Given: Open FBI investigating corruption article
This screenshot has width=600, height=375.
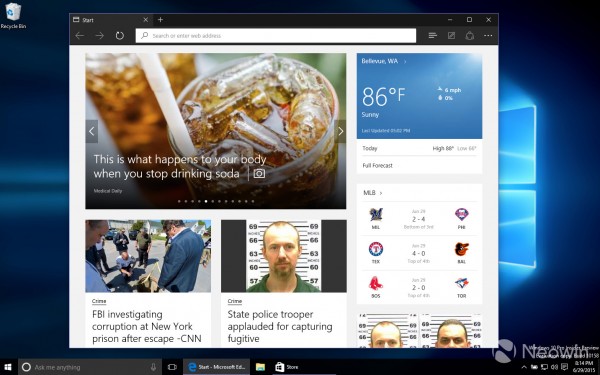Looking at the screenshot, I should click(x=147, y=326).
